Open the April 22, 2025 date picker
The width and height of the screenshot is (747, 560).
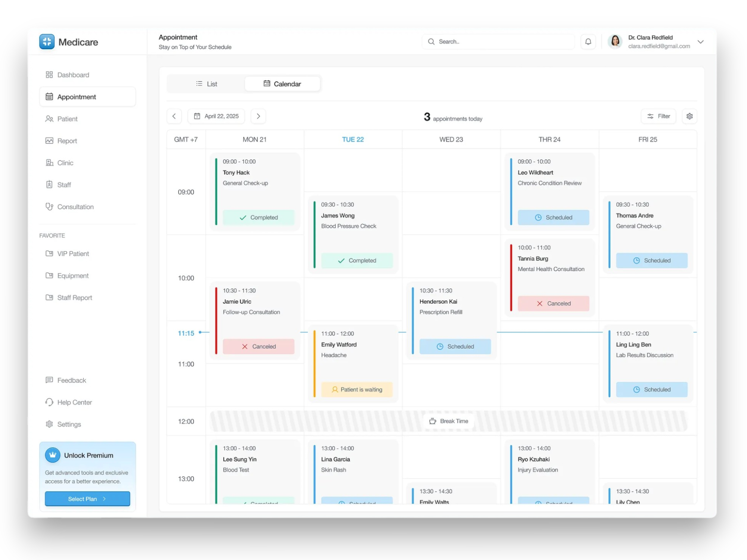click(216, 116)
